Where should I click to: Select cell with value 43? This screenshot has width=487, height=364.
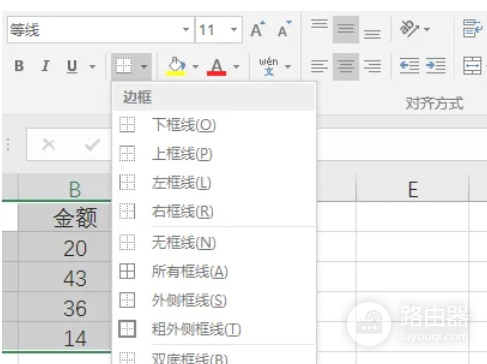(65, 277)
